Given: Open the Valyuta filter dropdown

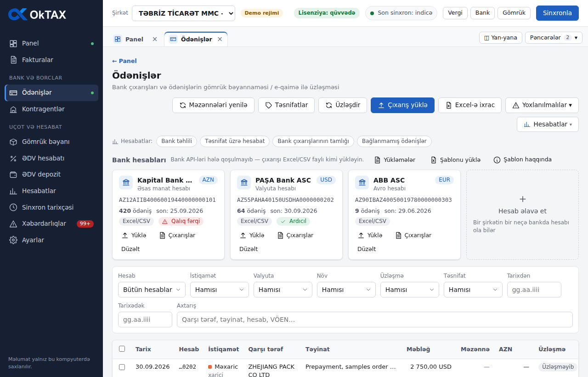Looking at the screenshot, I should tap(283, 290).
